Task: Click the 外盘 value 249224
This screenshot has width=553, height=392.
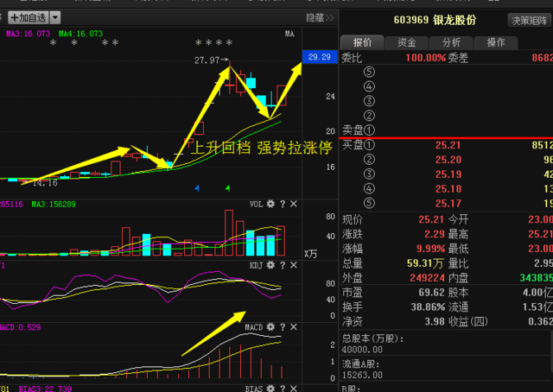Action: click(427, 278)
